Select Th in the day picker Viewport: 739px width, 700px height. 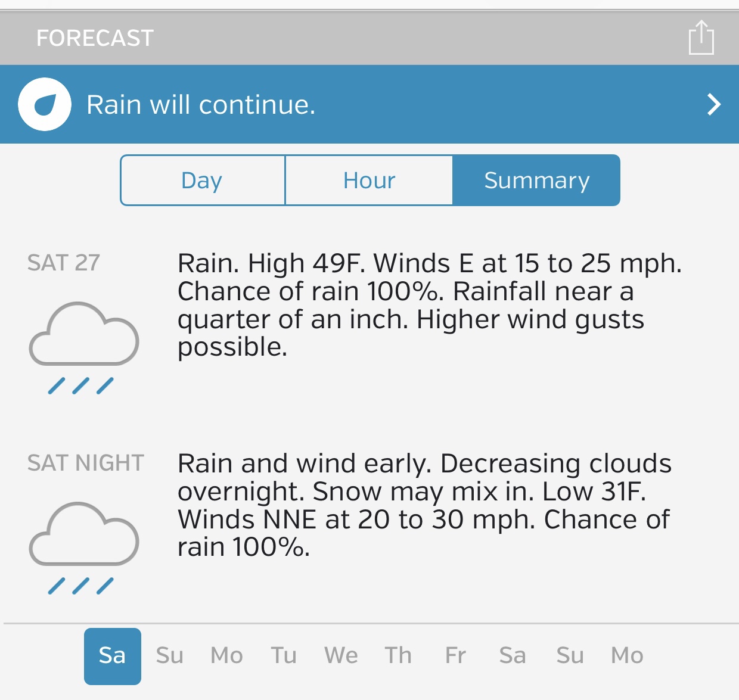coord(398,655)
